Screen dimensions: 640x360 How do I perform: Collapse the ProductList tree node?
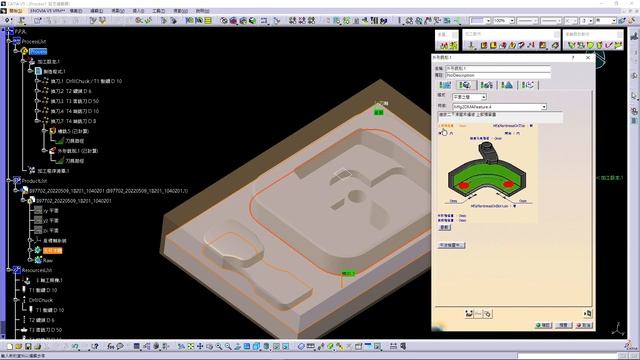9,180
